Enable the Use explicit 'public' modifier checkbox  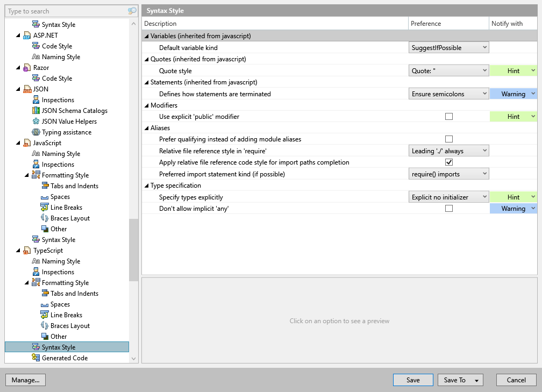click(x=449, y=116)
